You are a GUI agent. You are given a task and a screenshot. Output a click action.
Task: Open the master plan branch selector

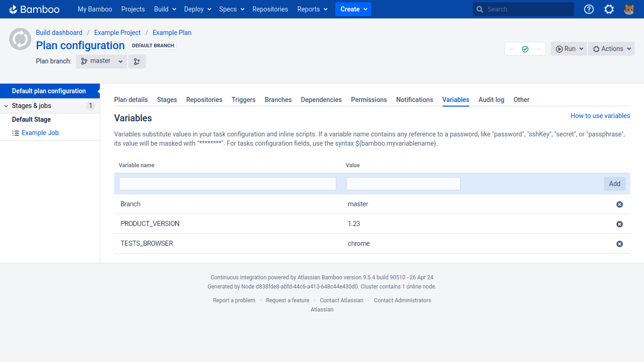coord(101,61)
